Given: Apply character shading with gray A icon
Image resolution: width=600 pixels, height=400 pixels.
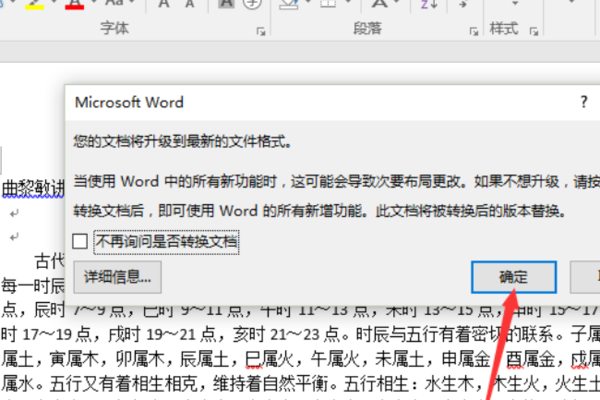Looking at the screenshot, I should click(x=226, y=3).
